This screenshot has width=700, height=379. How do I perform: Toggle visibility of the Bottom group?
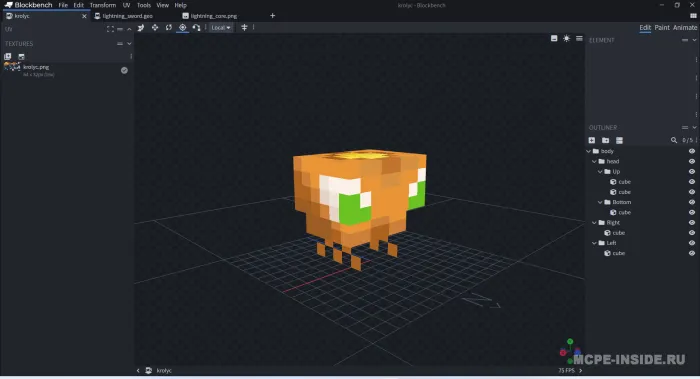pos(692,202)
